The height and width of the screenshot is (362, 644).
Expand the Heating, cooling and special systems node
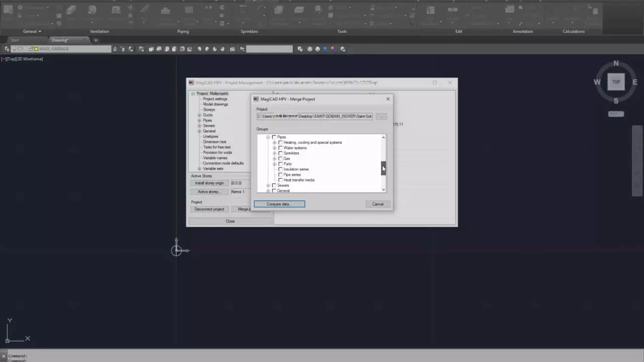(x=274, y=142)
